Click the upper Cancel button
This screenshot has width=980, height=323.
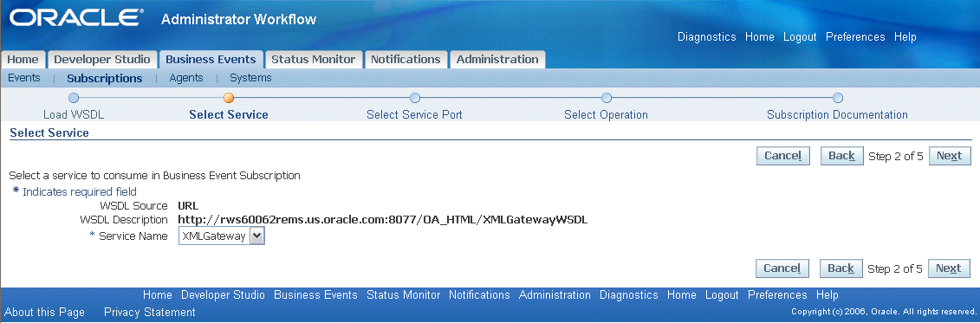coord(782,156)
